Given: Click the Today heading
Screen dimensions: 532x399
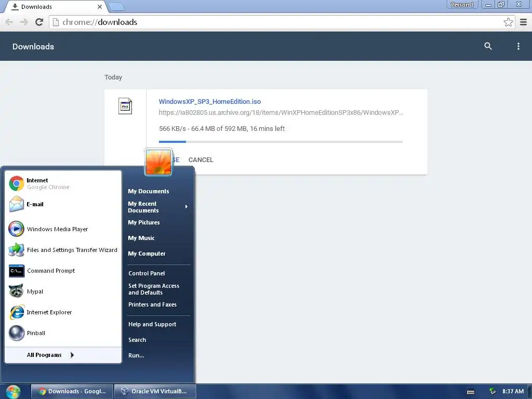Looking at the screenshot, I should tap(113, 77).
